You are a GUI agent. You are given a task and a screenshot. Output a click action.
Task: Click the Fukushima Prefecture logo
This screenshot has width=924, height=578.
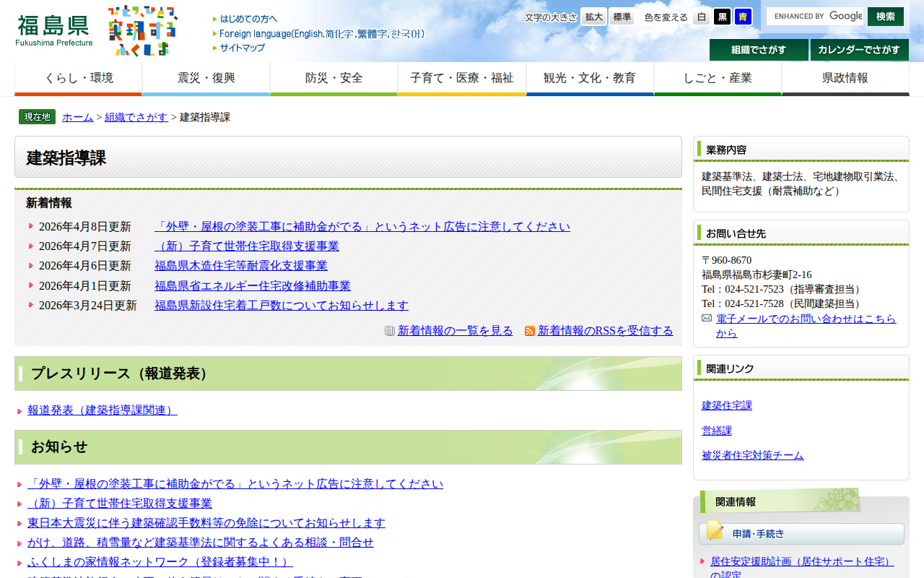pos(54,30)
